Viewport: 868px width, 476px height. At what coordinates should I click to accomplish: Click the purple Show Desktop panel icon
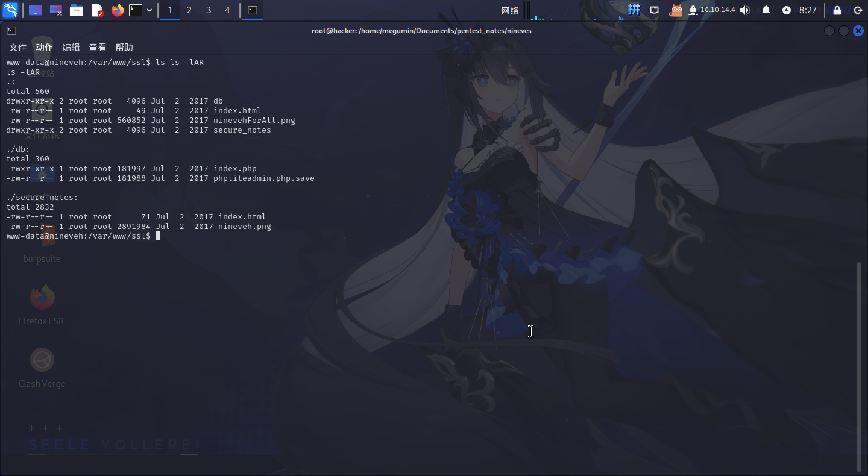pos(36,10)
